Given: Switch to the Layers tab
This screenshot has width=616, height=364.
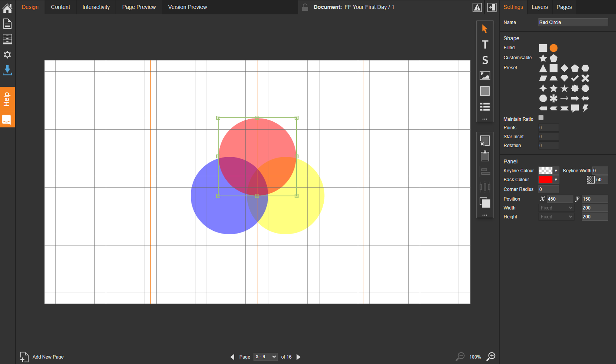Looking at the screenshot, I should [540, 7].
